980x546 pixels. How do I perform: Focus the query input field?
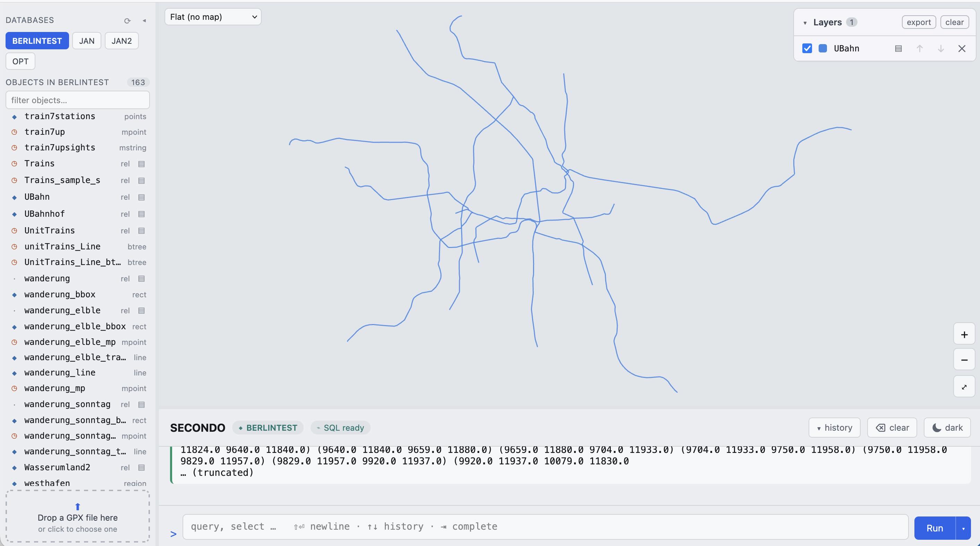pyautogui.click(x=546, y=527)
